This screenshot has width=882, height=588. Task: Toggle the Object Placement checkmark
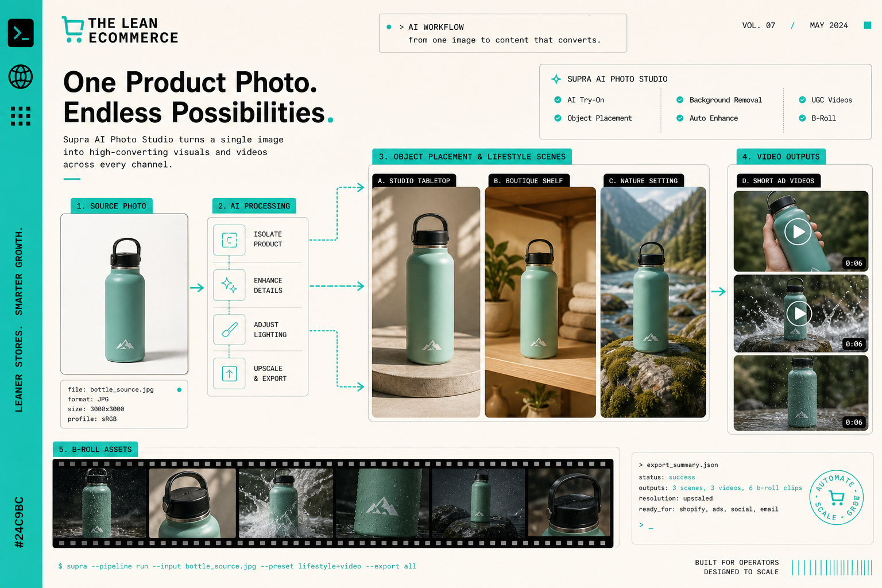pyautogui.click(x=558, y=118)
